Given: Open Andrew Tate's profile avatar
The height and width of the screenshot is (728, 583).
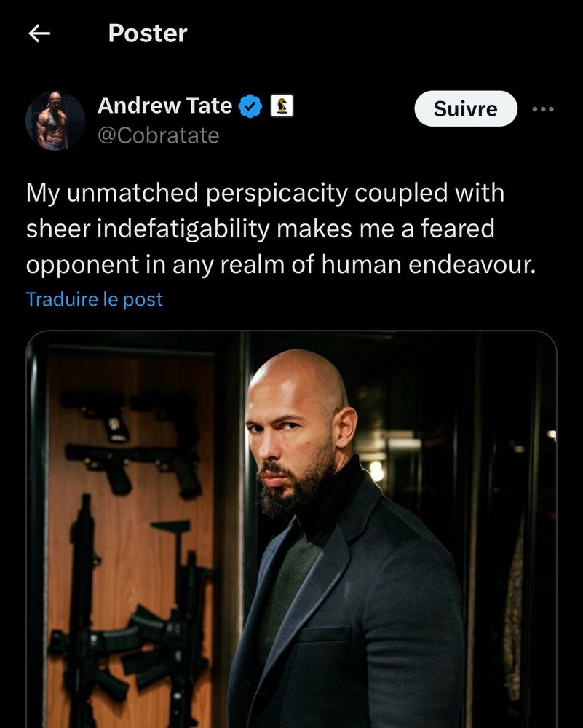Looking at the screenshot, I should tap(55, 120).
